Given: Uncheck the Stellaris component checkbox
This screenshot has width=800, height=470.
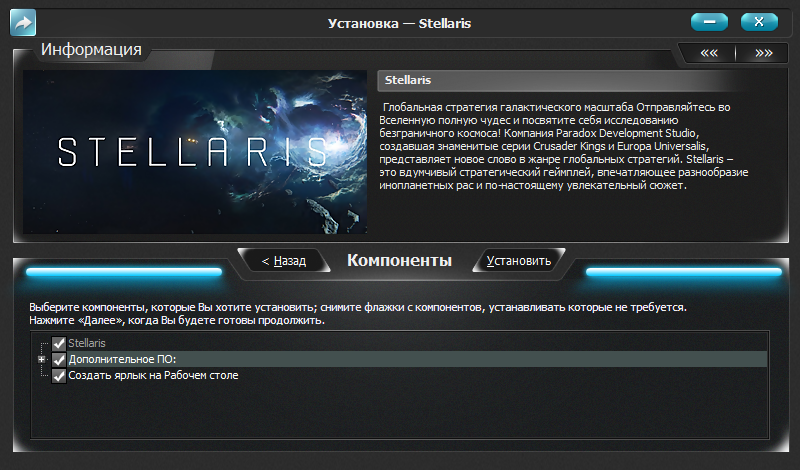Looking at the screenshot, I should click(x=59, y=343).
